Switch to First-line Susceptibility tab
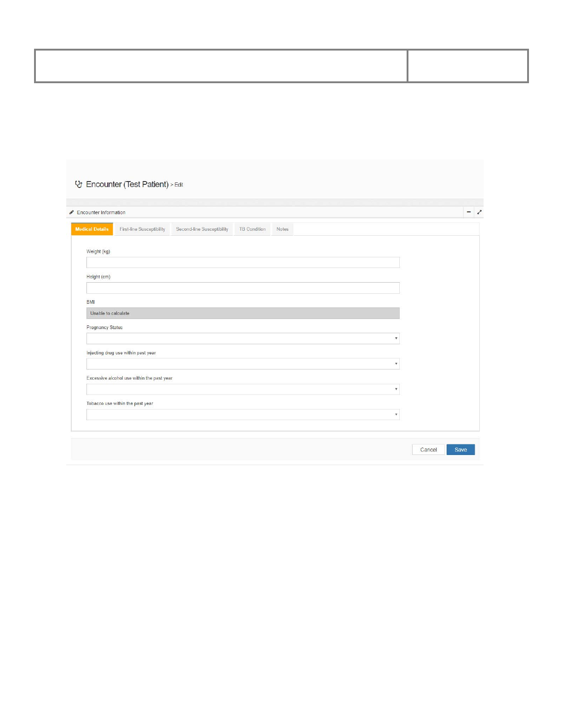Screen dimensions: 563x728 142,229
